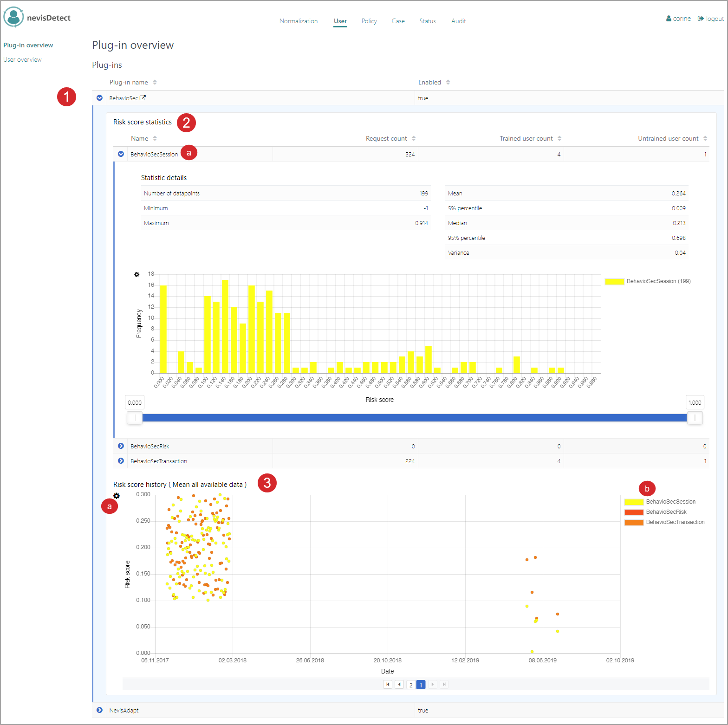Click the NevisAdapt plug-in name

[x=124, y=710]
